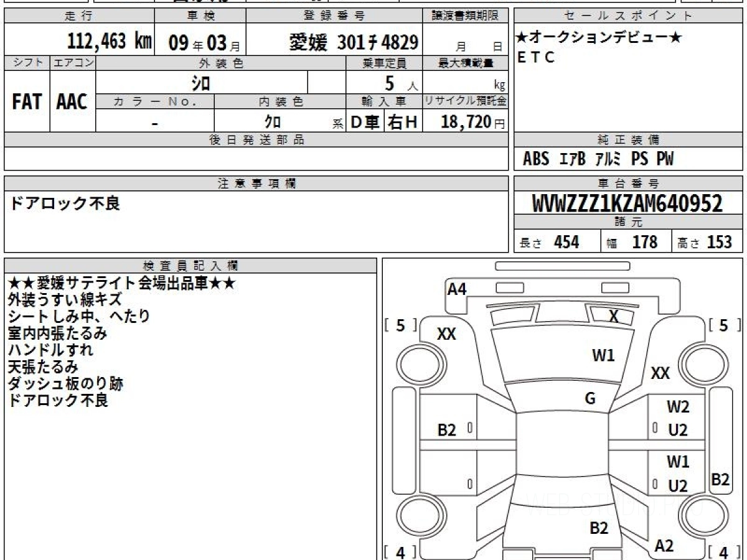Screen dimensions: 747x560
Task: Click B2 mark on left front door
Action: [447, 430]
